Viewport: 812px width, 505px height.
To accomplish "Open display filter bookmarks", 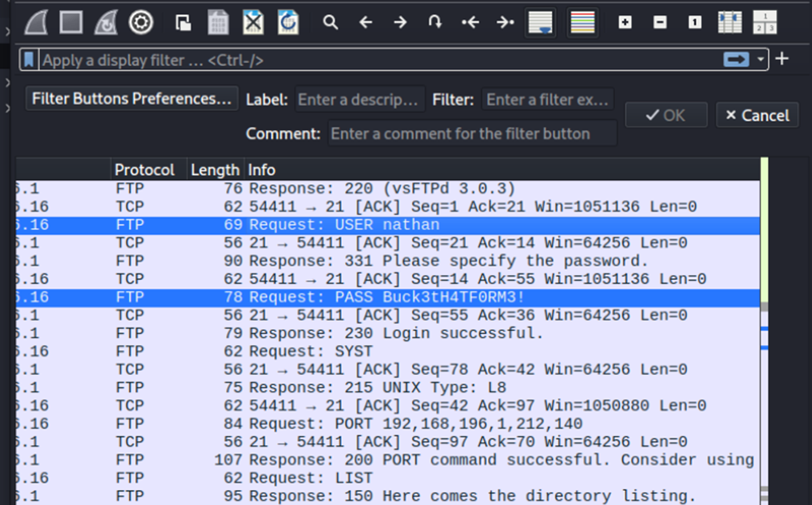I will pyautogui.click(x=29, y=60).
